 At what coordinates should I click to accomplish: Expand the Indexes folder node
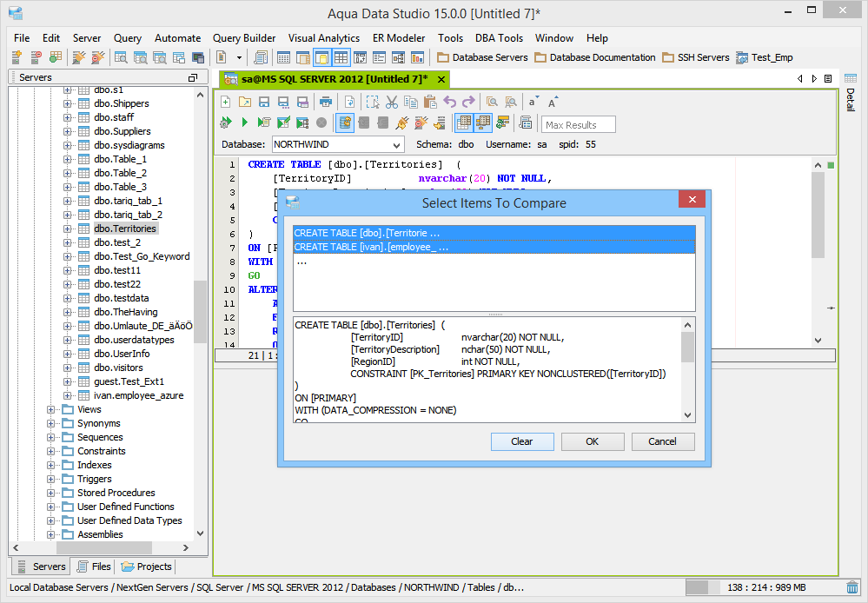coord(51,465)
